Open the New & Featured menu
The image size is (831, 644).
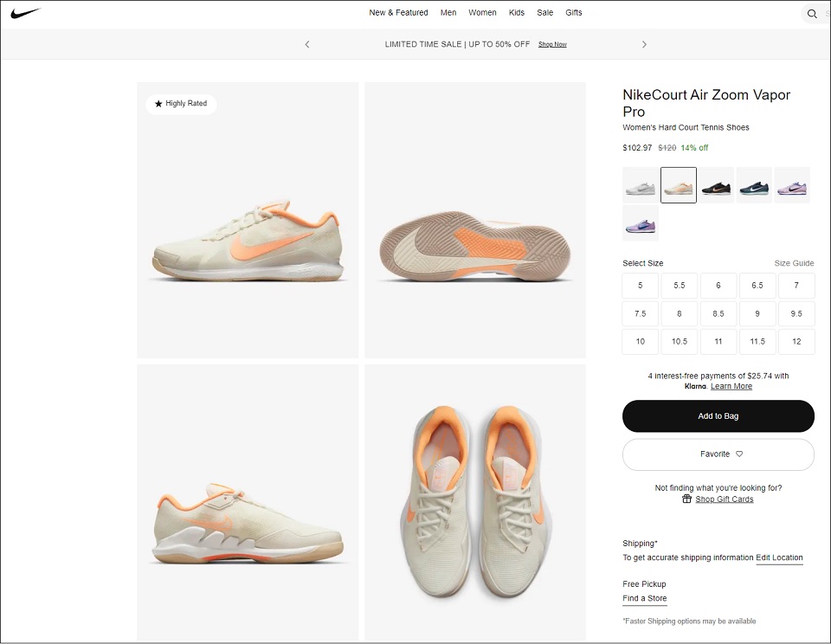pyautogui.click(x=398, y=13)
